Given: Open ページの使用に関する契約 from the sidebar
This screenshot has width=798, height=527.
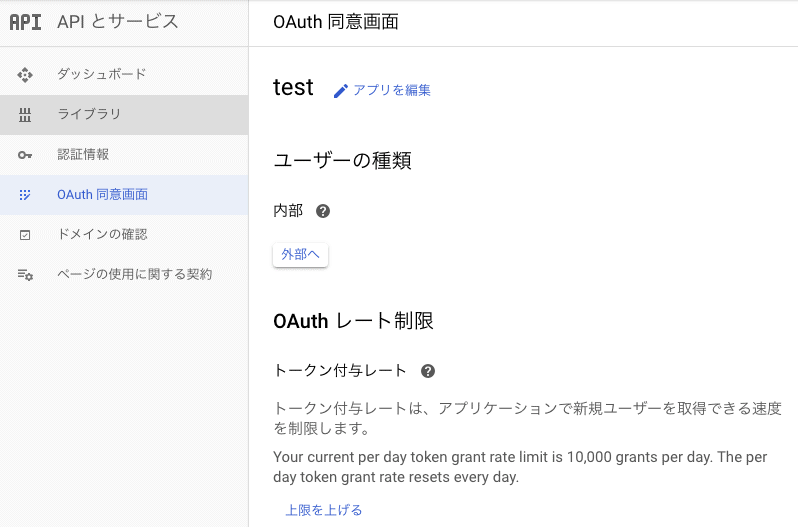Looking at the screenshot, I should pyautogui.click(x=134, y=274).
